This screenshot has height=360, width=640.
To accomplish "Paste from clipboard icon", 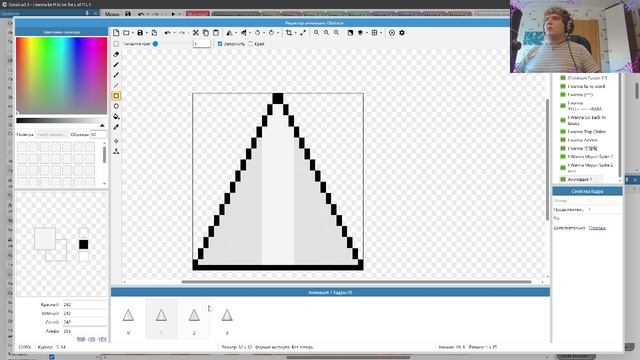I will [216, 33].
